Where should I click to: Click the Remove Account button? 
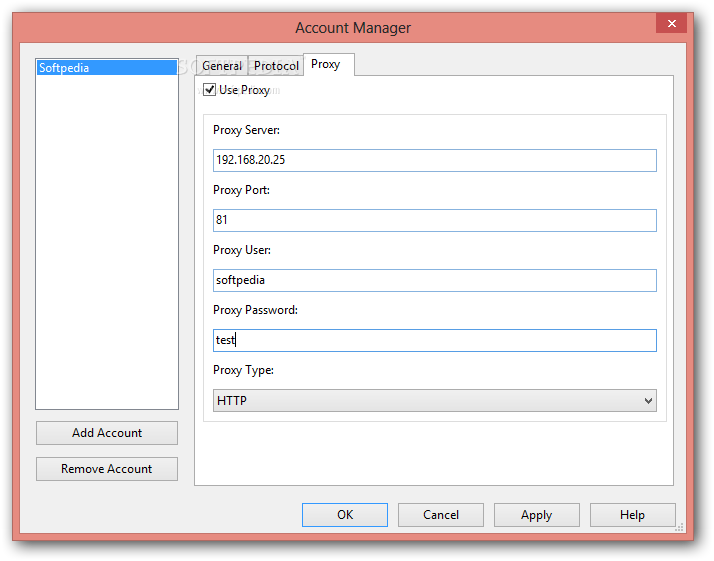tap(107, 469)
